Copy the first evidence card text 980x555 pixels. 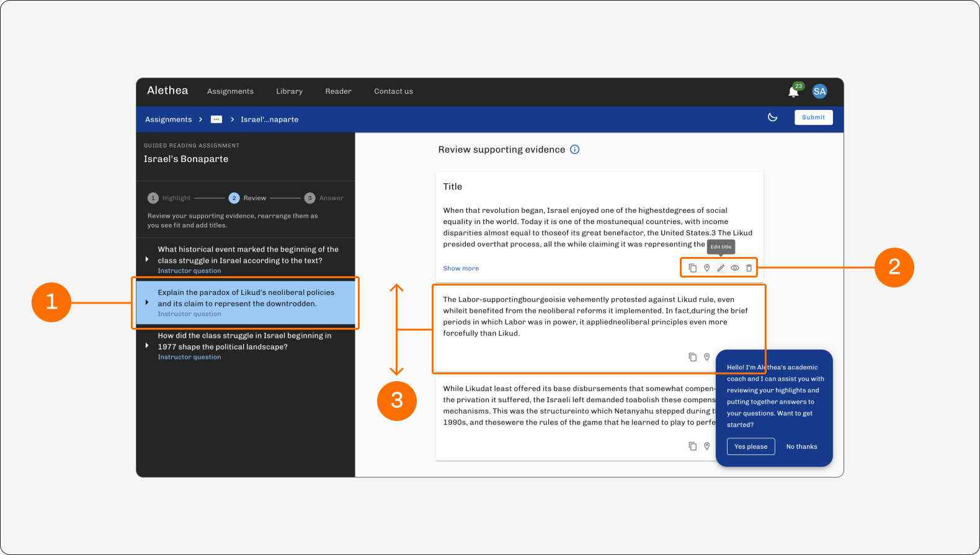693,268
